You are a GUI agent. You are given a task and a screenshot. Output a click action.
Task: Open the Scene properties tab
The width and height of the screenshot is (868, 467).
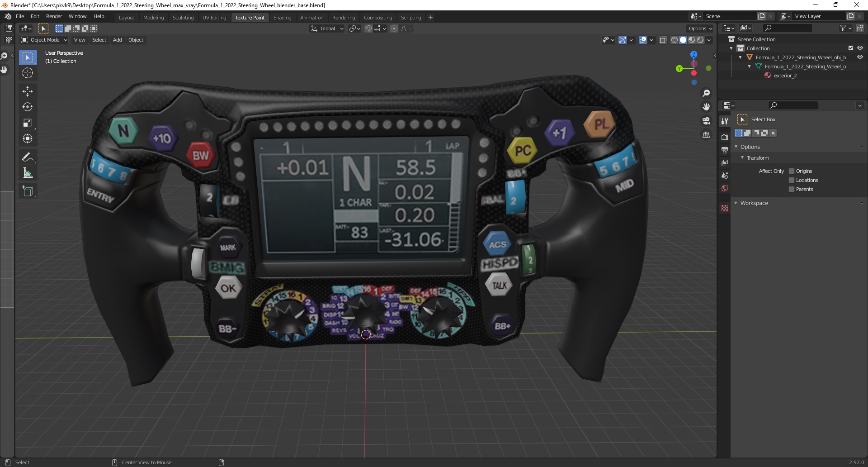pyautogui.click(x=725, y=175)
